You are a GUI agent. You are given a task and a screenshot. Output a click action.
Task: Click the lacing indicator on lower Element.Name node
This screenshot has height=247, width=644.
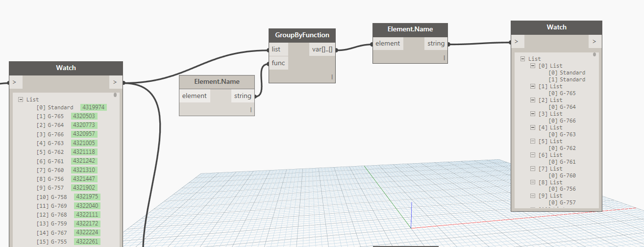point(251,110)
